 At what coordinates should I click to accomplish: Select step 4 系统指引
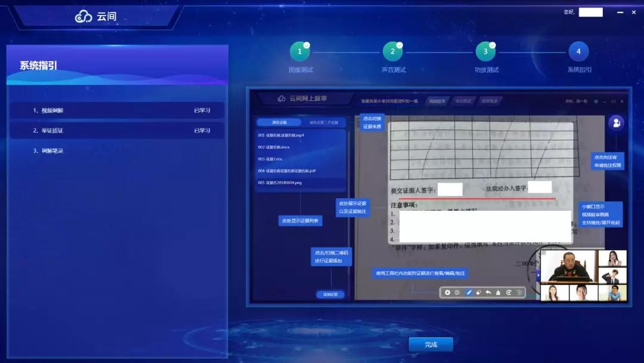pyautogui.click(x=578, y=52)
